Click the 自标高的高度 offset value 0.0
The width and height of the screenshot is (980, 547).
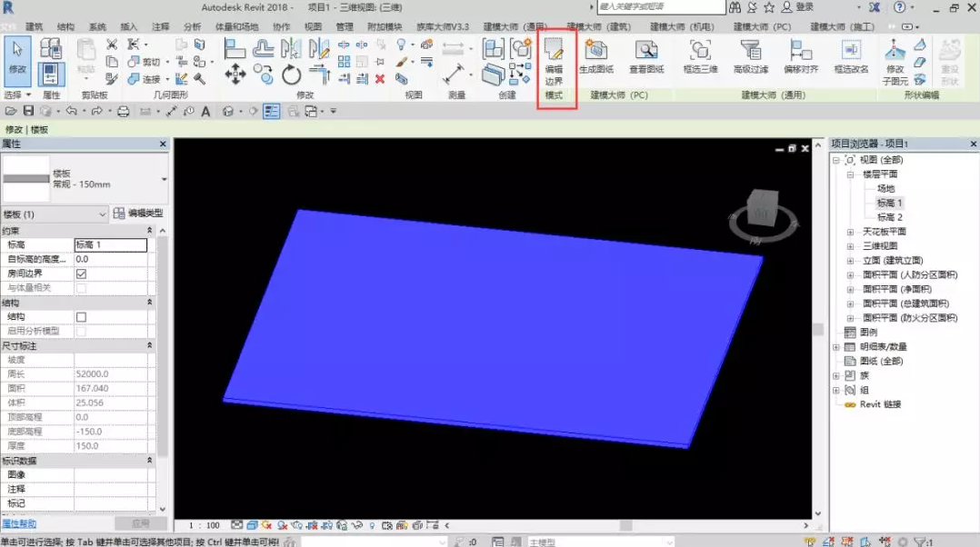pos(111,259)
